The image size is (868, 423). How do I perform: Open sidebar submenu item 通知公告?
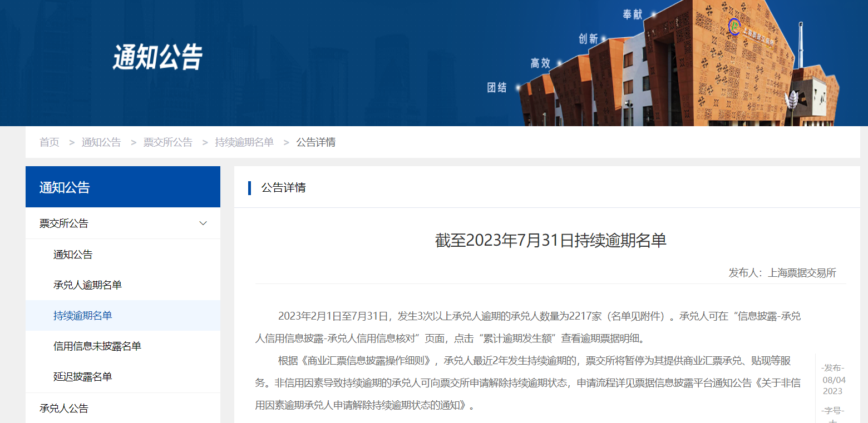click(x=73, y=255)
